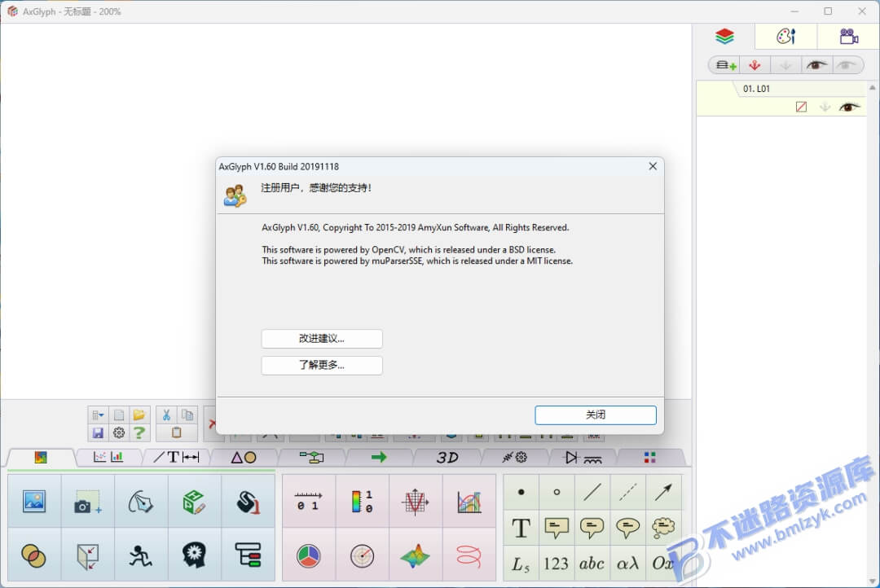
Task: Switch to the charts tab with bar graph icons
Action: tap(108, 457)
